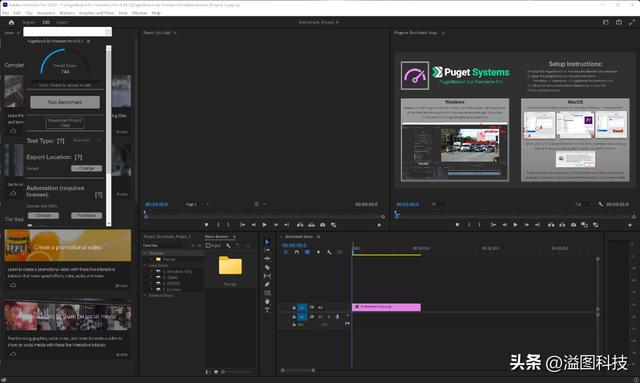Click the Lift button in Program monitor
This screenshot has width=640, height=383.
(x=551, y=225)
